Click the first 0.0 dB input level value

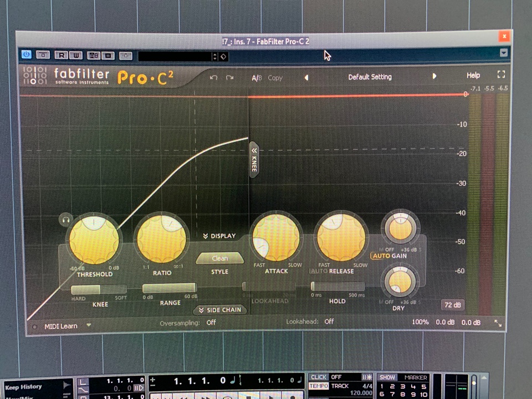point(445,322)
